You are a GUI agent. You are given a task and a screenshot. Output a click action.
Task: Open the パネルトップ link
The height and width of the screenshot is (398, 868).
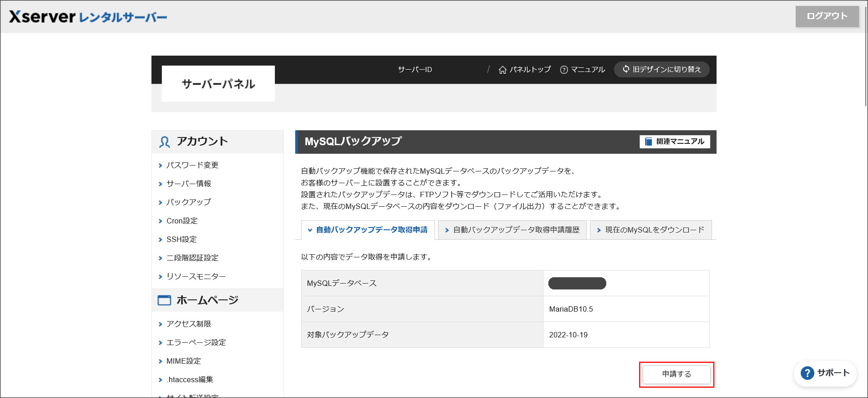(530, 70)
